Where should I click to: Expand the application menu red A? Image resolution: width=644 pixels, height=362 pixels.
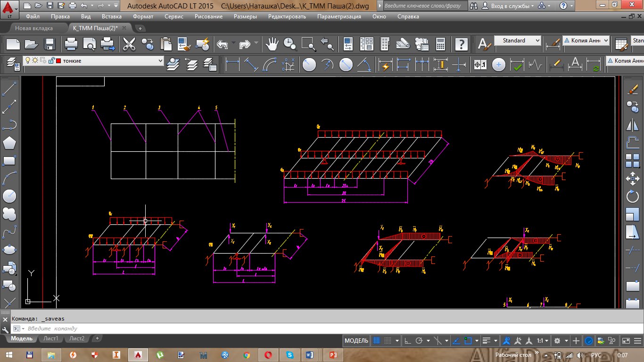click(x=9, y=9)
